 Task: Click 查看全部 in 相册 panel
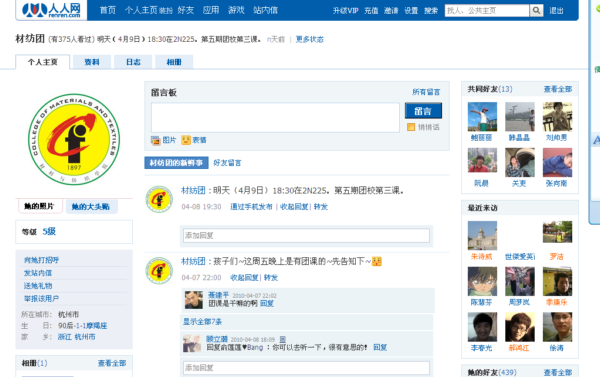[112, 363]
